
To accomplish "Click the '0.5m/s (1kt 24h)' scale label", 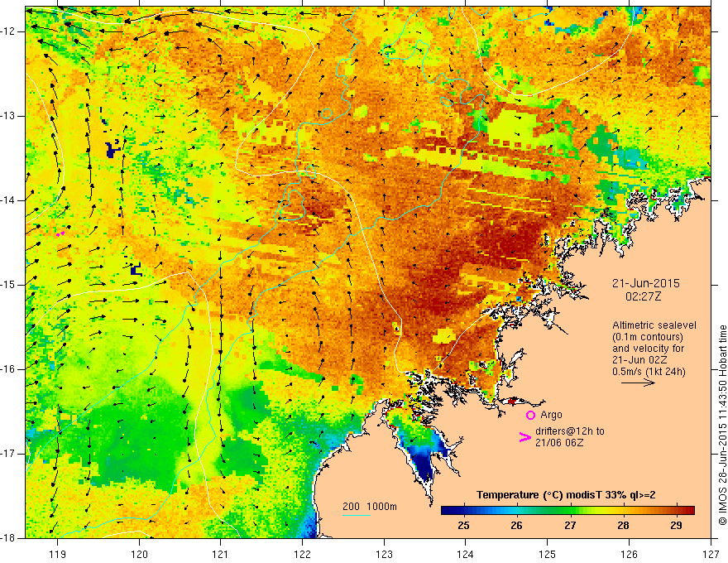I will click(649, 372).
